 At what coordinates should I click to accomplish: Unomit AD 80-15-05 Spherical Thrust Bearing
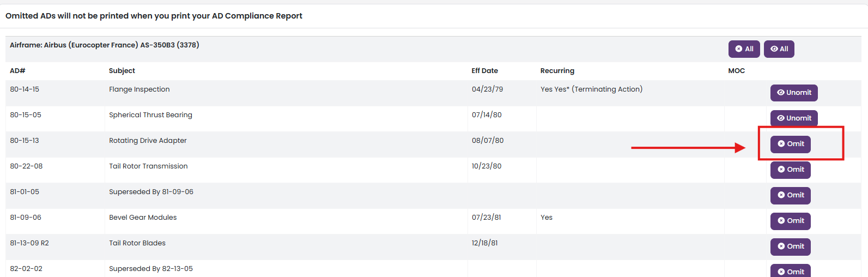point(794,118)
